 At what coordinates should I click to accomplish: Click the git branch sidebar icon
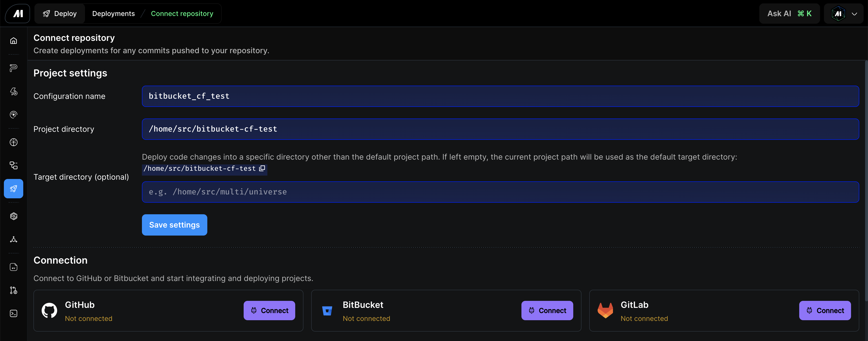14,290
